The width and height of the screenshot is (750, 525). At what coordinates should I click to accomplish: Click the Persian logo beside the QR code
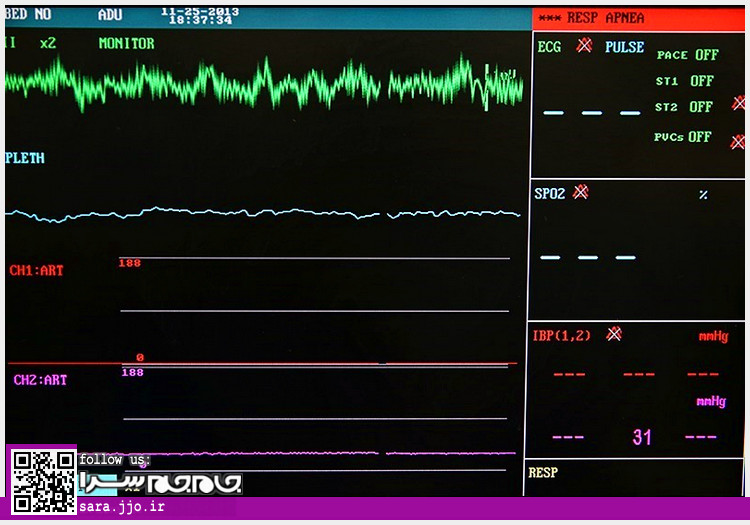(x=160, y=482)
